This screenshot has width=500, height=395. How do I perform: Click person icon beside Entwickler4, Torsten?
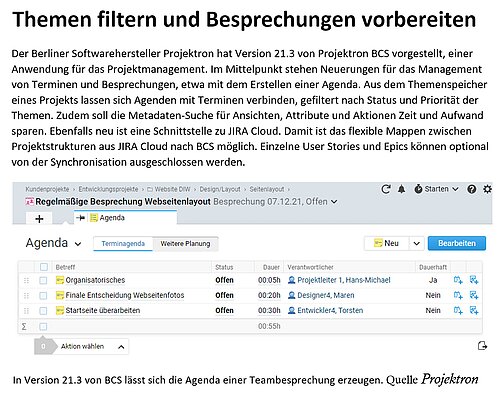pos(292,310)
